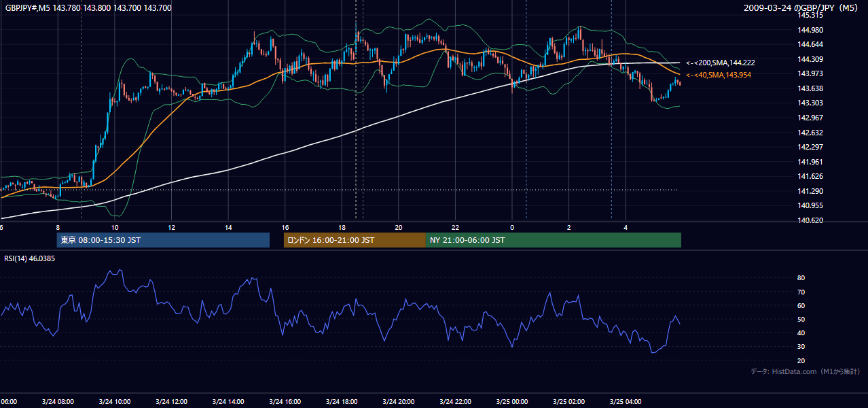Click hour tick 14 under the price chart
The height and width of the screenshot is (408, 868).
[x=228, y=227]
